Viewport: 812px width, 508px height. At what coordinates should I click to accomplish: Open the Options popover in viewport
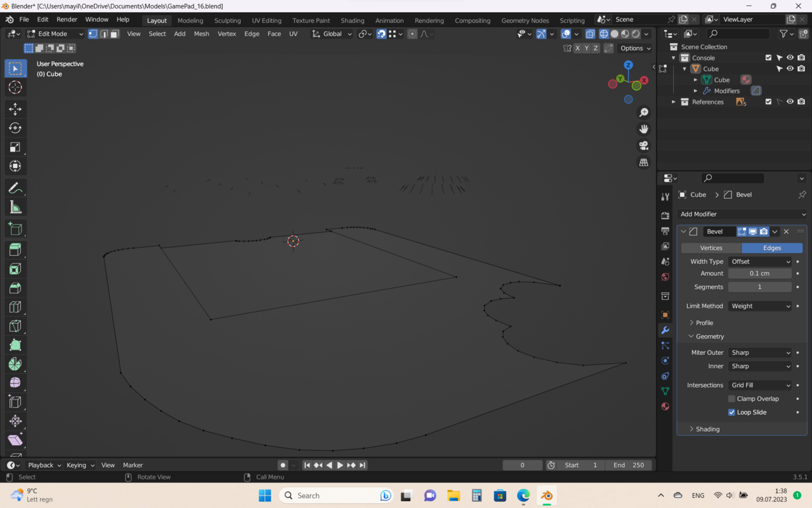635,48
